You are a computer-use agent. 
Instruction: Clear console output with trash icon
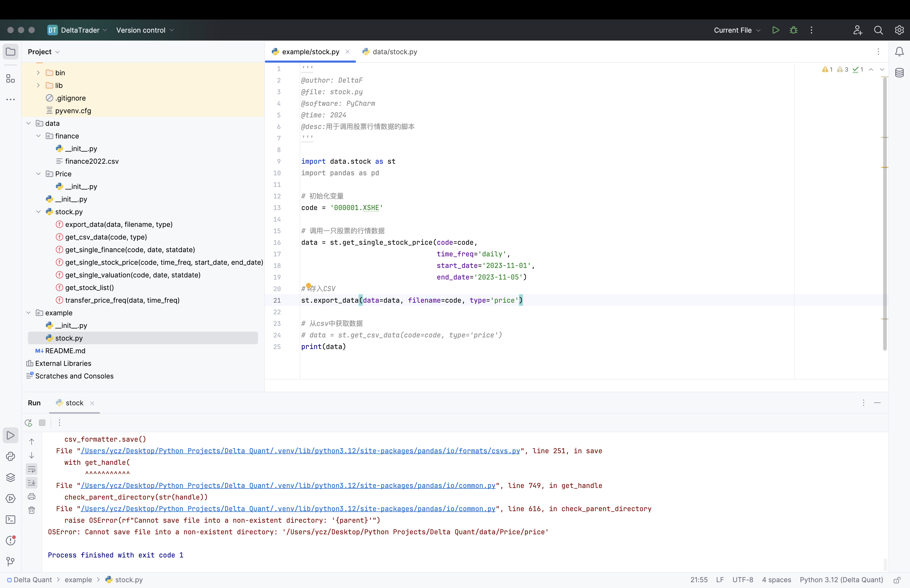(x=32, y=510)
